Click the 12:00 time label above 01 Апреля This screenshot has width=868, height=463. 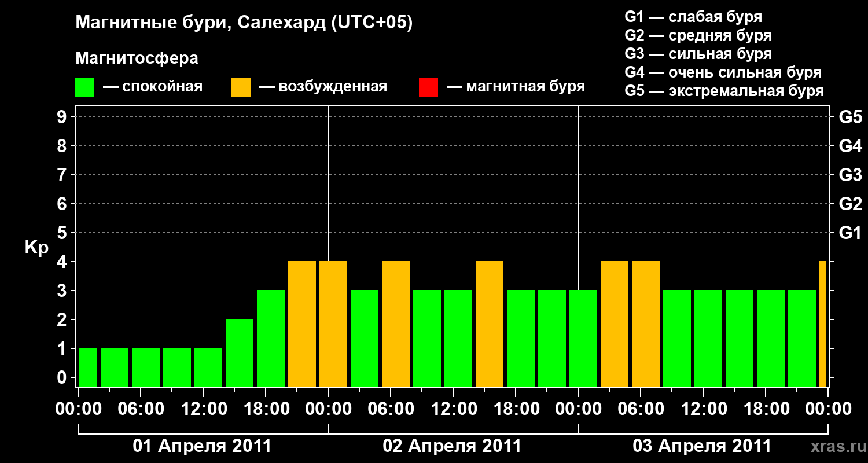tap(203, 409)
